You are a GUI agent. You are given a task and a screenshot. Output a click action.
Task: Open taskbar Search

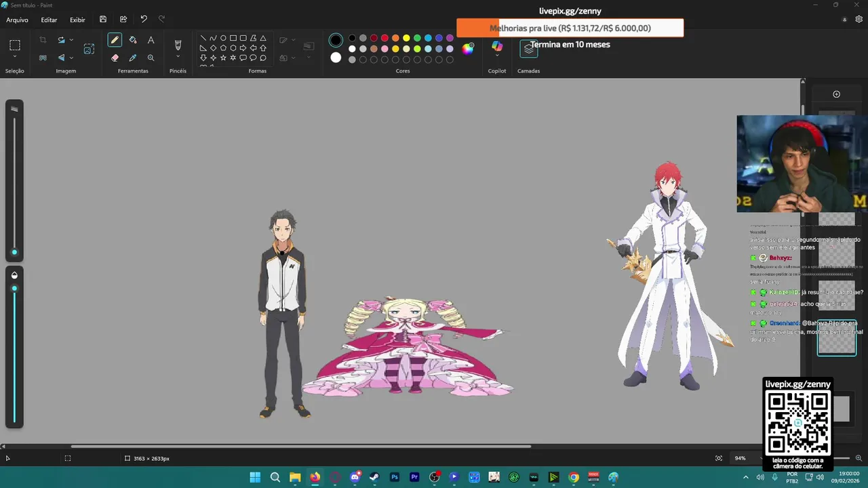pyautogui.click(x=275, y=477)
